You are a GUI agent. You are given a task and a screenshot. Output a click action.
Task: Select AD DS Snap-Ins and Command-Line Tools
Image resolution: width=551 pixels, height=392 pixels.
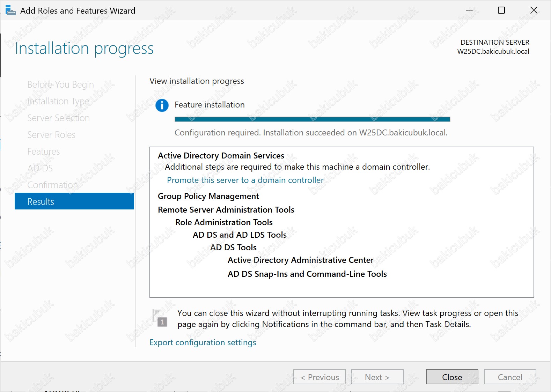[x=307, y=274]
